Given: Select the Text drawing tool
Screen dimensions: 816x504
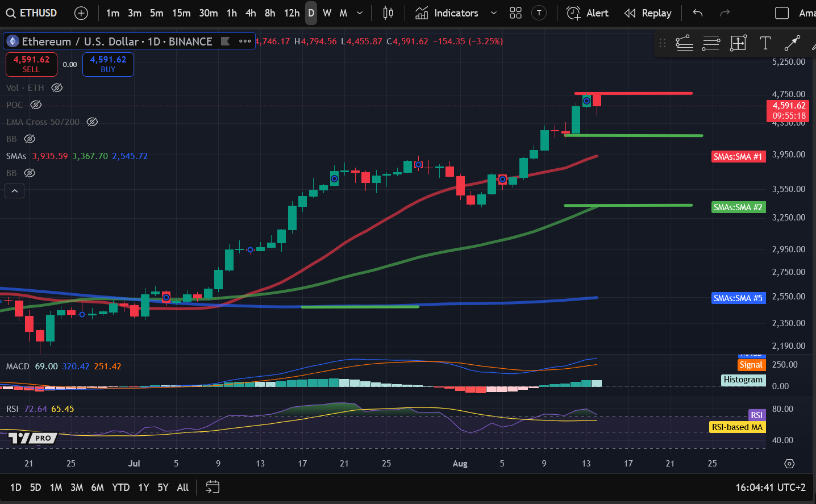Looking at the screenshot, I should [x=765, y=43].
